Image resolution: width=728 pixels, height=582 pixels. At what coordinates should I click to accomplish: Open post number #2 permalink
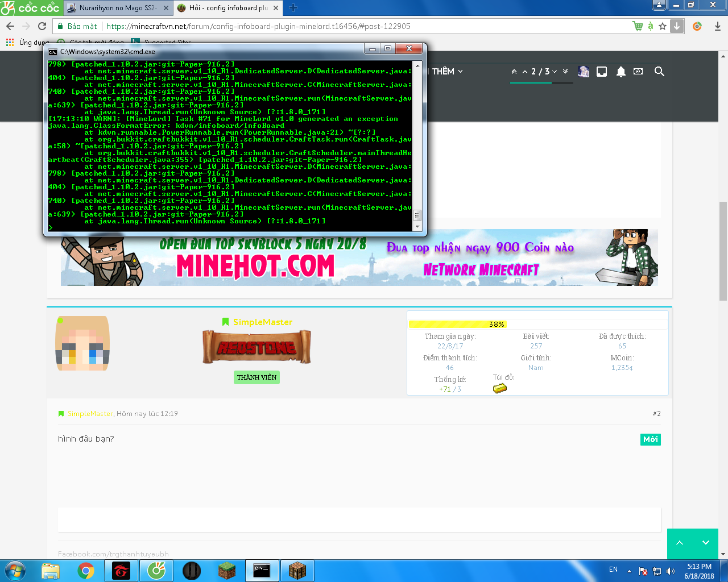click(657, 414)
